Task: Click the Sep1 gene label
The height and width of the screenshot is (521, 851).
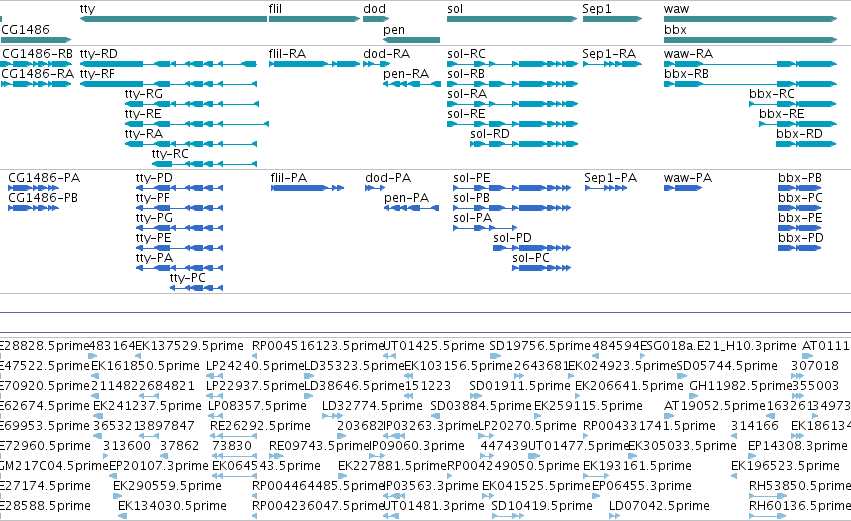Action: (596, 9)
